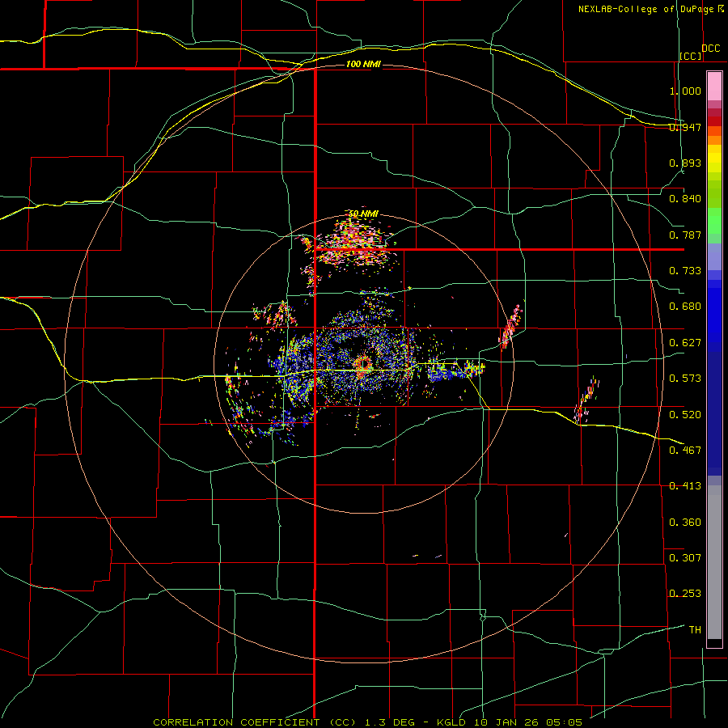
Task: Click the 0.573 value on the color scale
Action: pos(685,379)
